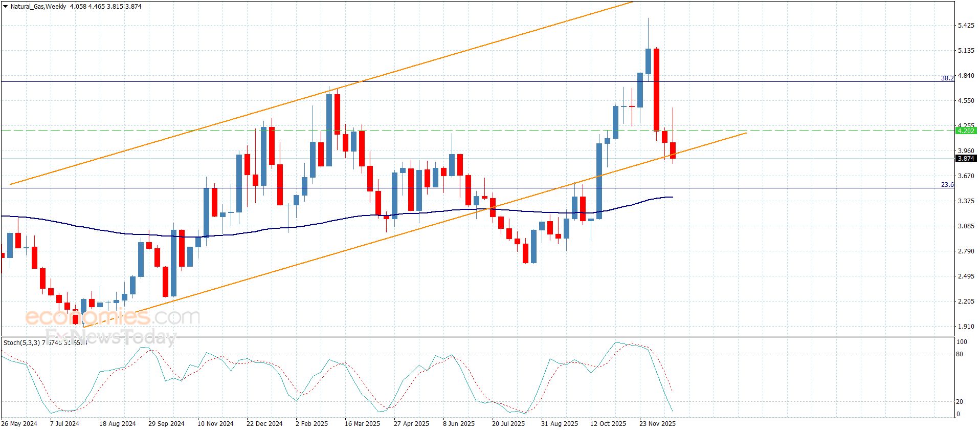980x430 pixels.
Task: Click the stochastic 80 level label
Action: 960,354
